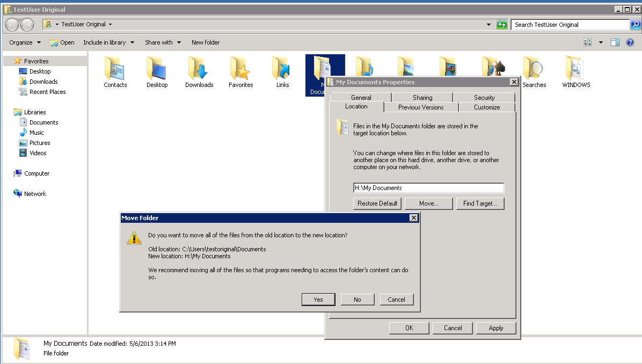This screenshot has height=364, width=642.
Task: Close the My Documents Properties dialog
Action: click(x=514, y=82)
